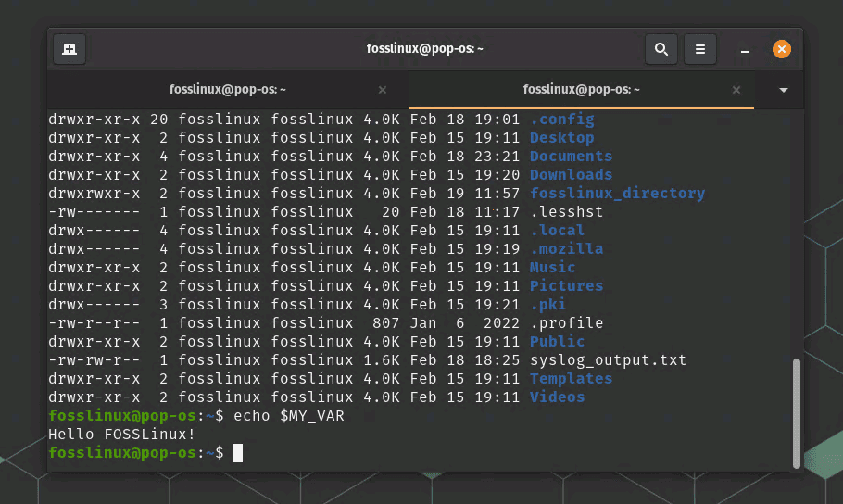843x504 pixels.
Task: Click the Hello FOSSLinux! output line
Action: click(122, 435)
